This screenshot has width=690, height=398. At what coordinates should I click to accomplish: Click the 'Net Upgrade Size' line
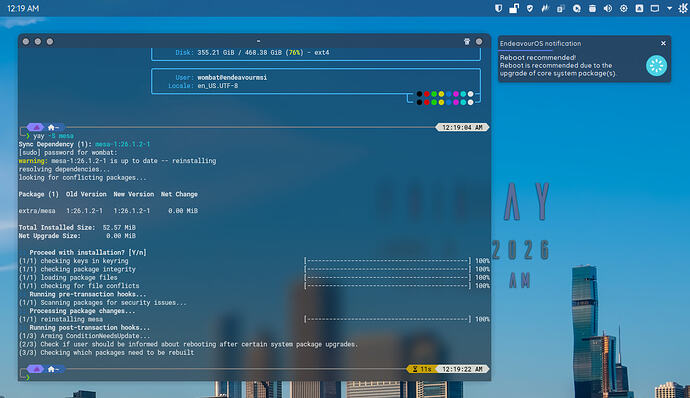click(x=77, y=236)
